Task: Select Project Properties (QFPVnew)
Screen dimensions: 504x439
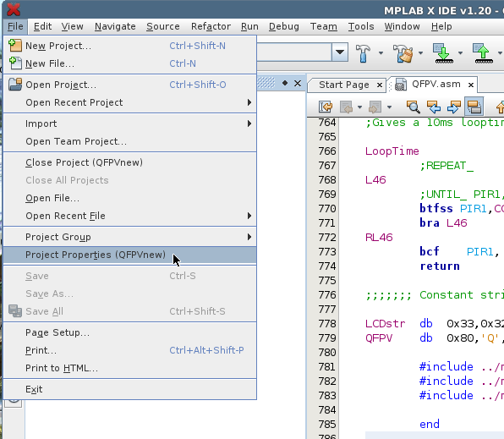Action: coord(130,255)
